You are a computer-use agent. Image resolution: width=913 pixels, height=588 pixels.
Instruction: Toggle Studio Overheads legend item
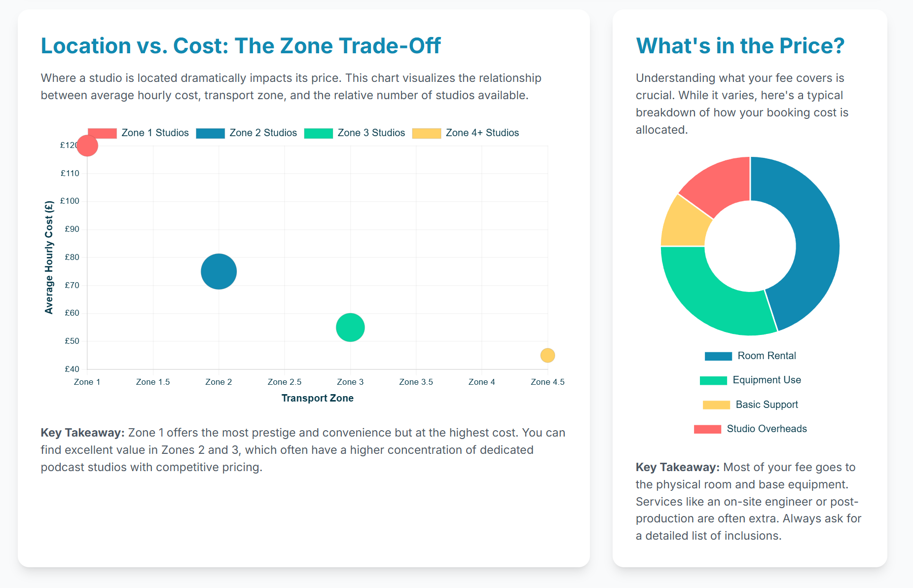[750, 429]
